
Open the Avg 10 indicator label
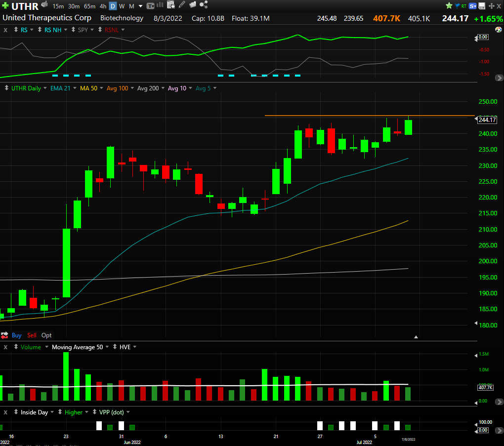pyautogui.click(x=177, y=88)
